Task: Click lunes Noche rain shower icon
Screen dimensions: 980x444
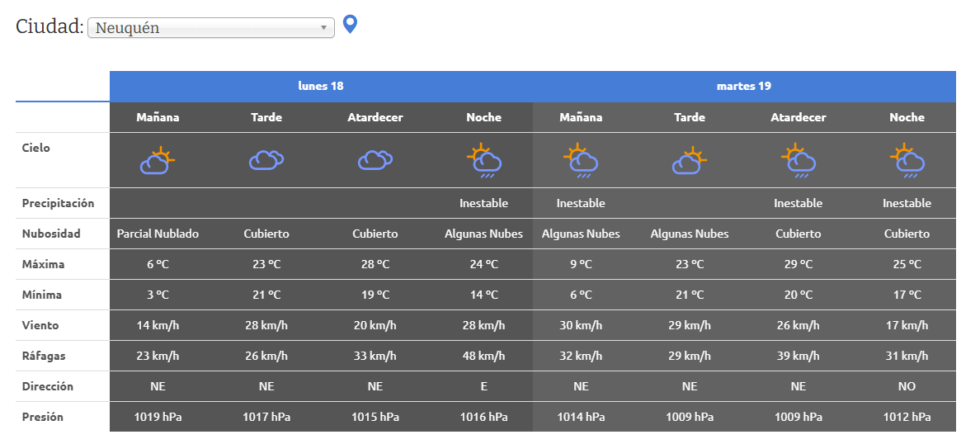Action: [x=483, y=161]
